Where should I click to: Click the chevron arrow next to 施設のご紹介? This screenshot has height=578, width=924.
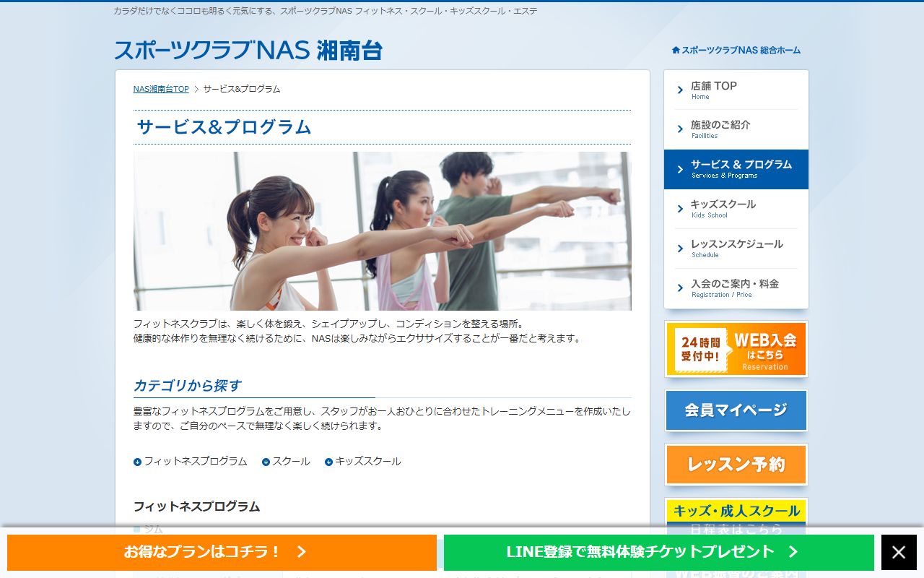(x=680, y=129)
